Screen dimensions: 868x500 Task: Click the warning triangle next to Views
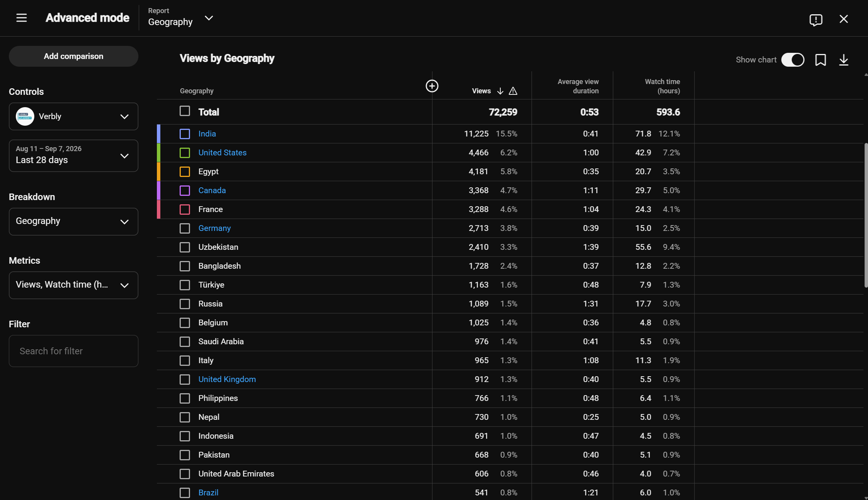click(x=513, y=91)
